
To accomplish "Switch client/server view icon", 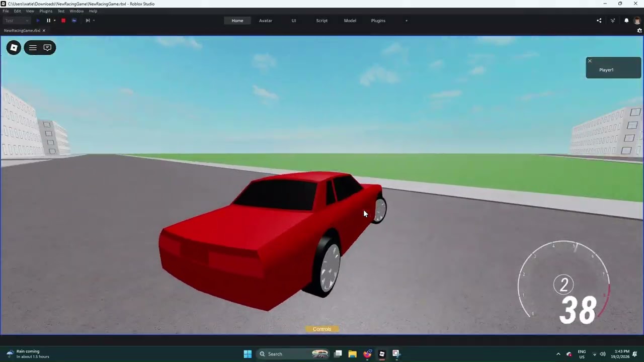I will [74, 21].
